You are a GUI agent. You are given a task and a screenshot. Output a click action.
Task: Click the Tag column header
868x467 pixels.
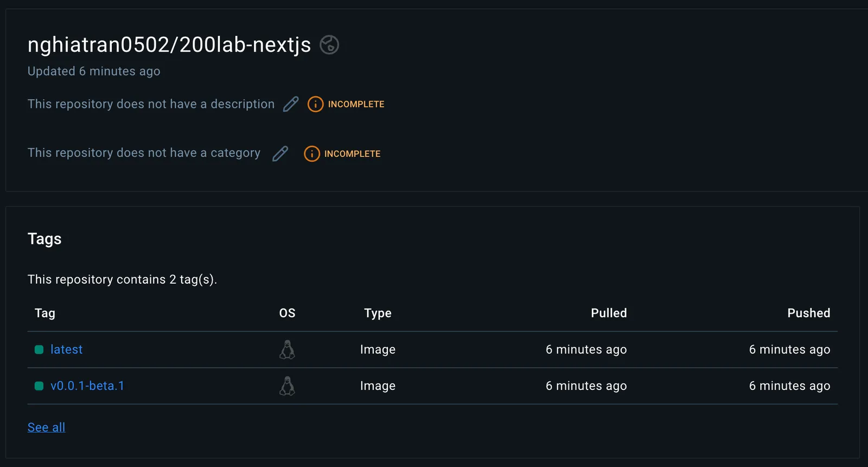(x=45, y=313)
